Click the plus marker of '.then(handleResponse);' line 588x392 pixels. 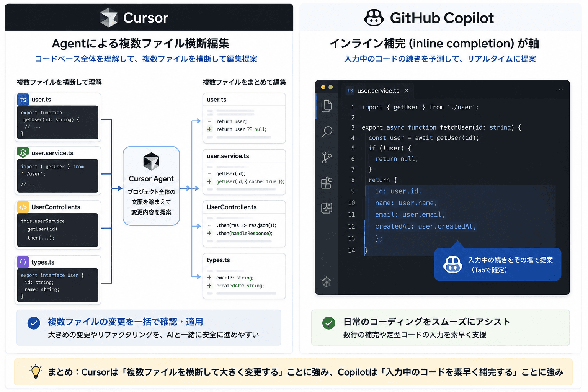(209, 234)
